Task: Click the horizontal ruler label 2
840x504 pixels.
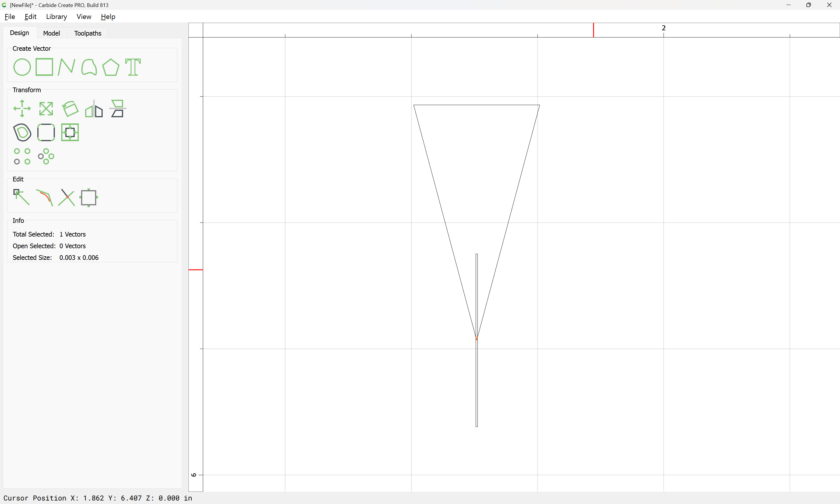Action: point(664,28)
